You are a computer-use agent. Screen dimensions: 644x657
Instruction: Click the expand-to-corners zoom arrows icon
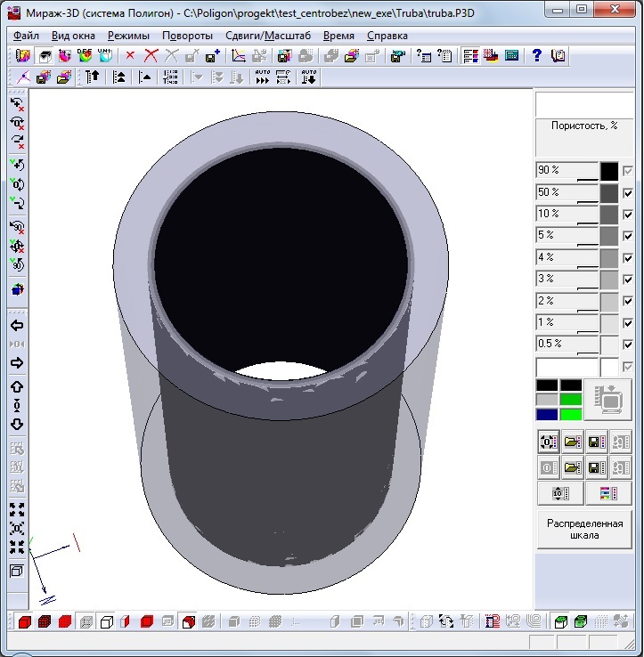(x=17, y=509)
